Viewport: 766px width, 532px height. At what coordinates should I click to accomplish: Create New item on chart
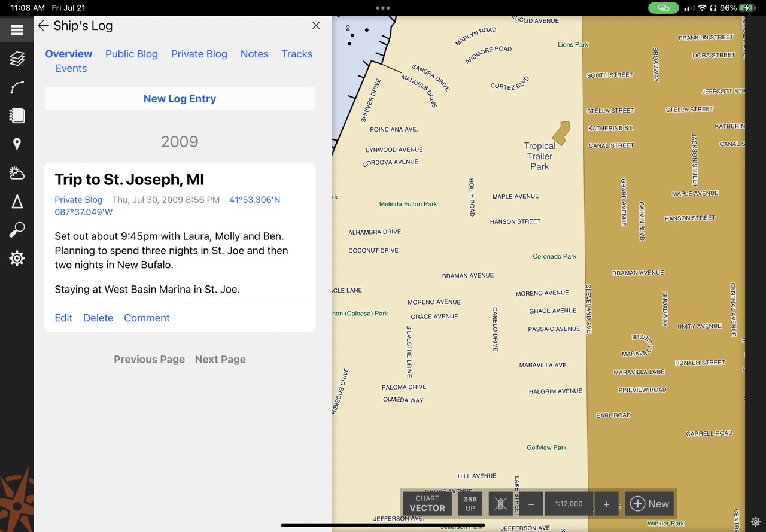tap(649, 504)
